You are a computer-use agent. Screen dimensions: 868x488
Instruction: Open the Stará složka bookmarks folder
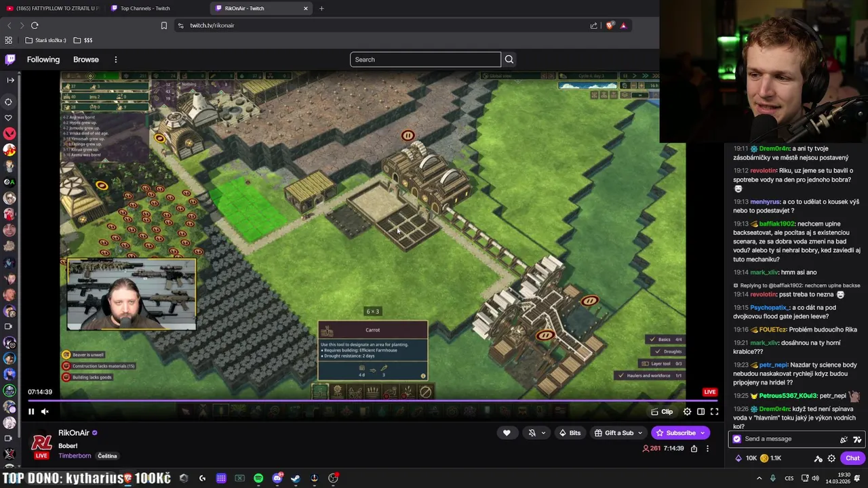point(45,40)
